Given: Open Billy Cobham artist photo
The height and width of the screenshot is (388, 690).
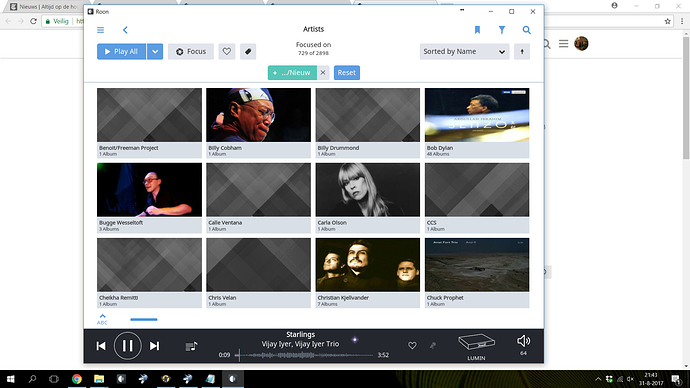Looking at the screenshot, I should point(258,115).
